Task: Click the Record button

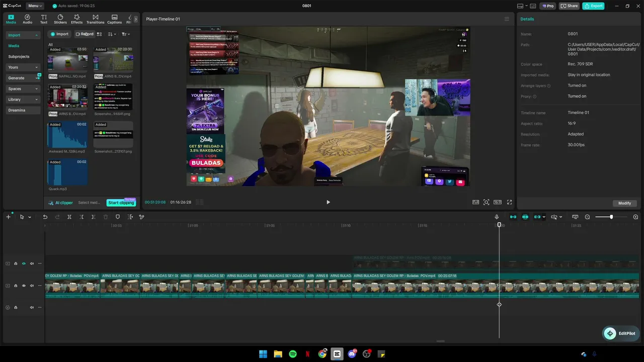Action: (85, 34)
